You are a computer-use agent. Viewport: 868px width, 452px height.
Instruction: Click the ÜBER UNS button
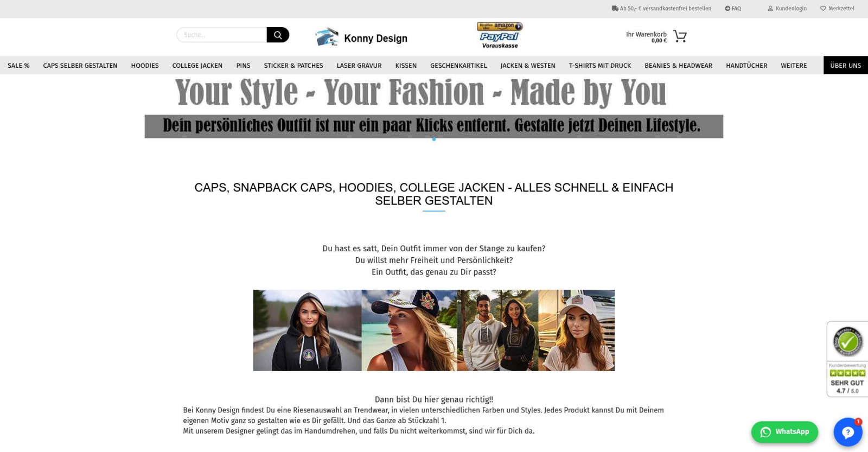845,66
